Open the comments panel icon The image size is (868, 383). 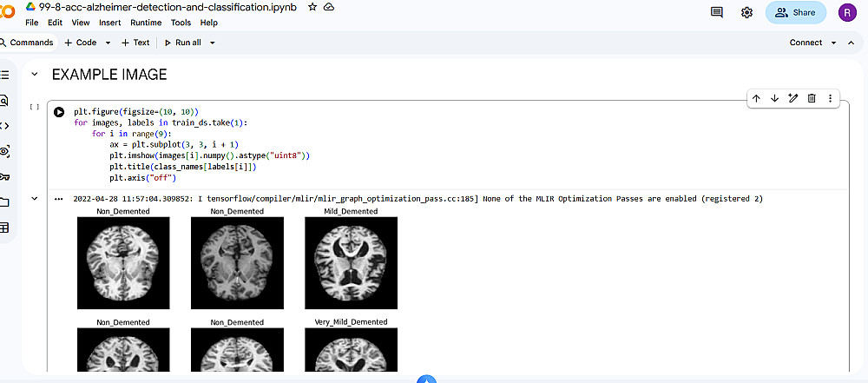[717, 12]
